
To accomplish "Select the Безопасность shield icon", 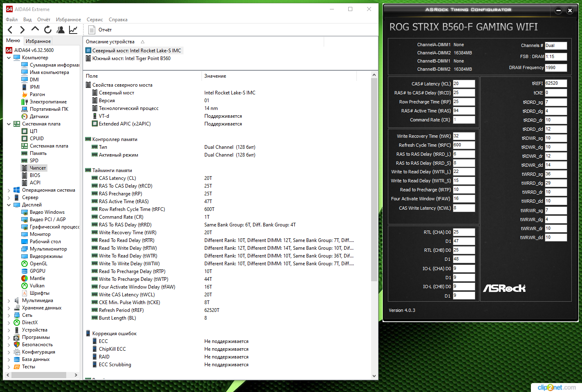I will point(17,345).
